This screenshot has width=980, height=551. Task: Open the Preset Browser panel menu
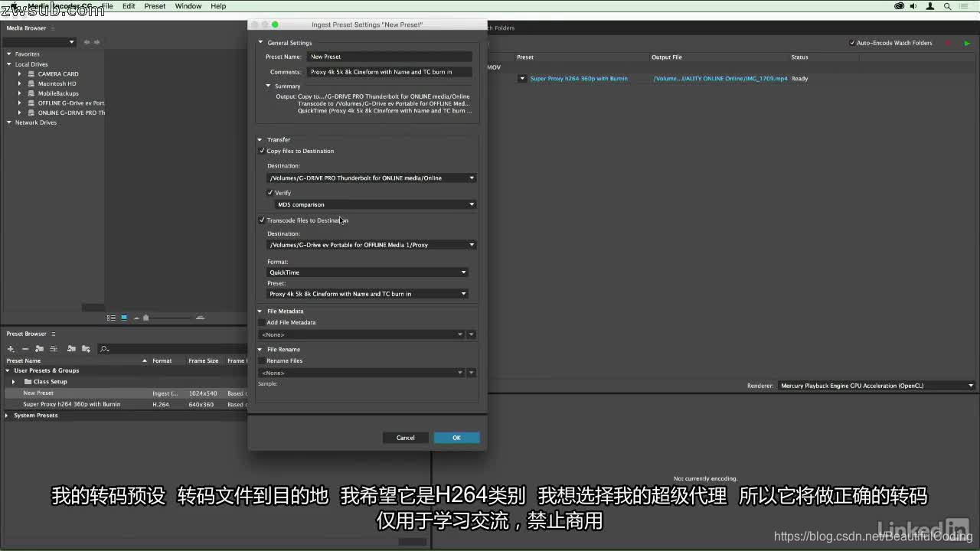53,334
